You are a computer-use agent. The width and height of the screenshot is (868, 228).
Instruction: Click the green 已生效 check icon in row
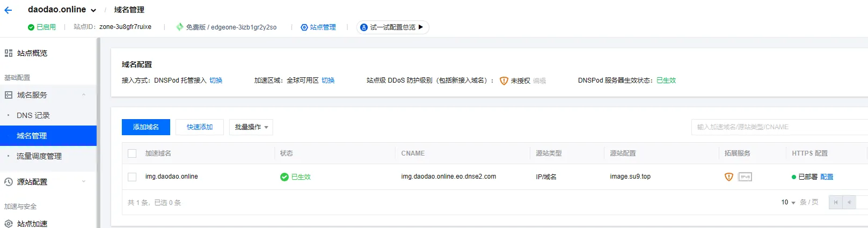(x=285, y=177)
